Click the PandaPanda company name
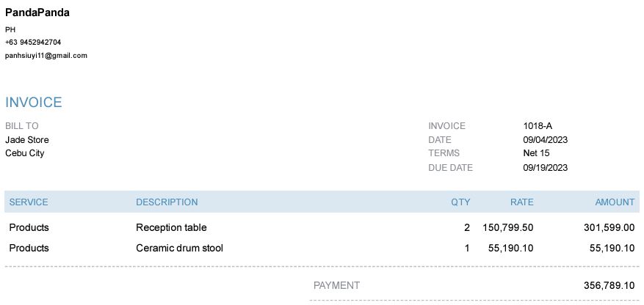Image resolution: width=644 pixels, height=305 pixels. pyautogui.click(x=37, y=12)
